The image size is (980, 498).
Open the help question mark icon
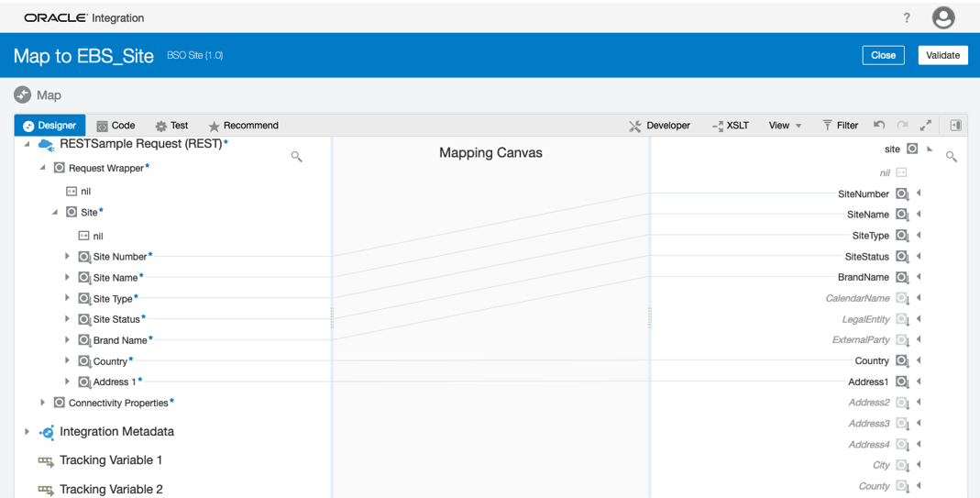907,17
